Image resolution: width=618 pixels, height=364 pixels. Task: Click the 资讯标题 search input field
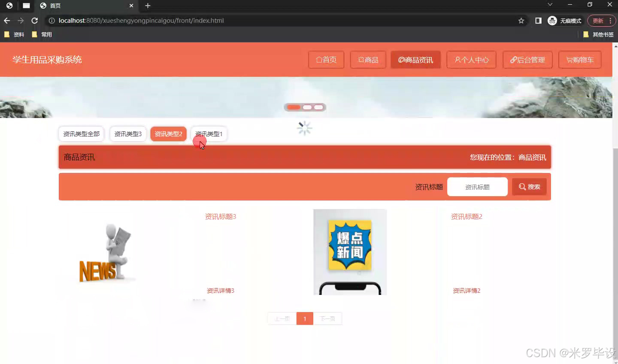point(477,187)
